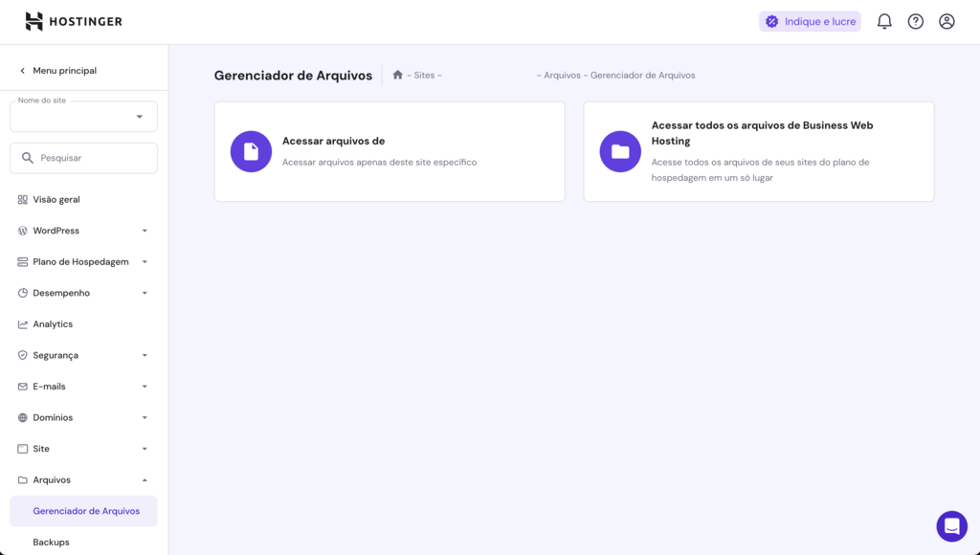This screenshot has height=555, width=980.
Task: Click the Pesquisar search field
Action: 83,158
